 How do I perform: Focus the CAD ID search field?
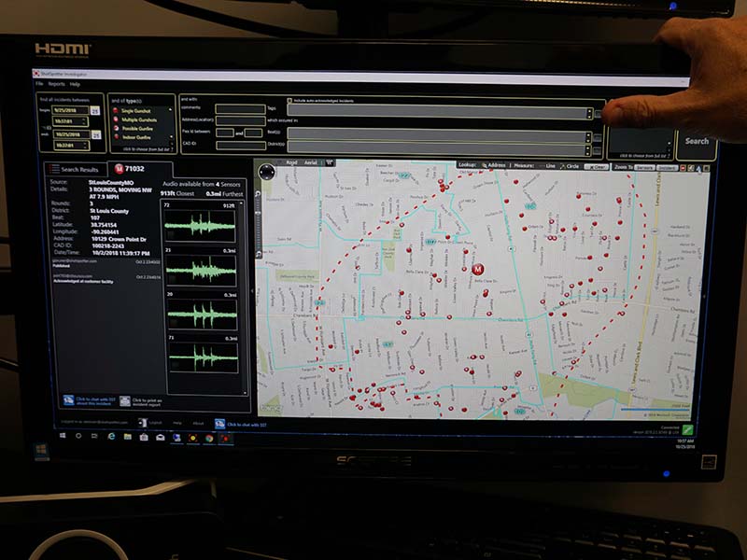(x=241, y=146)
